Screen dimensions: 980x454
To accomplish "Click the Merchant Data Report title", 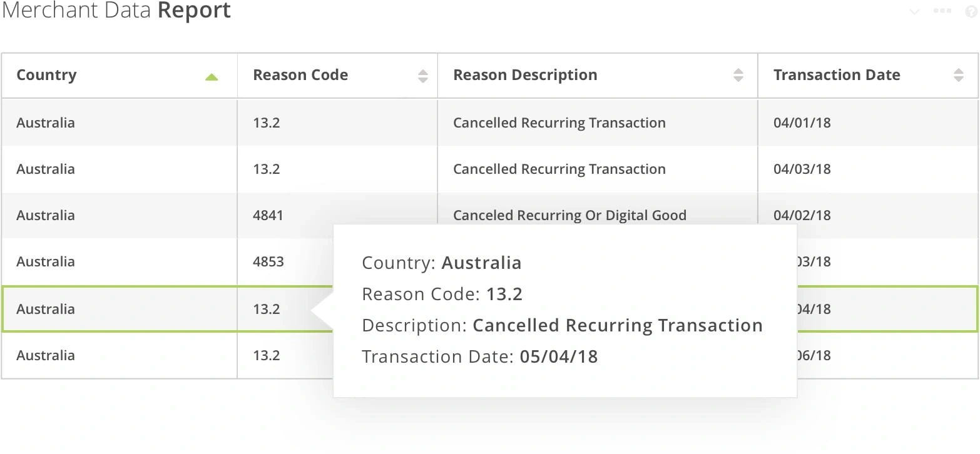I will click(116, 11).
